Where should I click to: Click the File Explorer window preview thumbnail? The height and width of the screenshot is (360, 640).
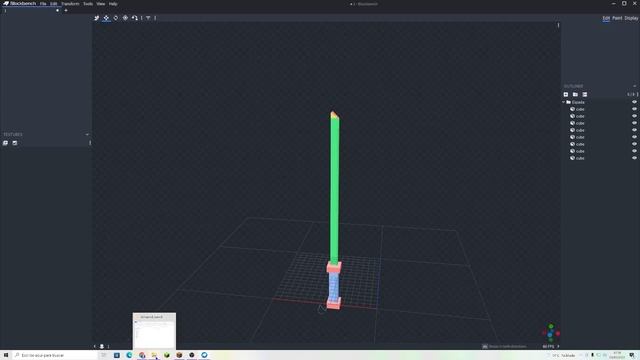(x=154, y=331)
